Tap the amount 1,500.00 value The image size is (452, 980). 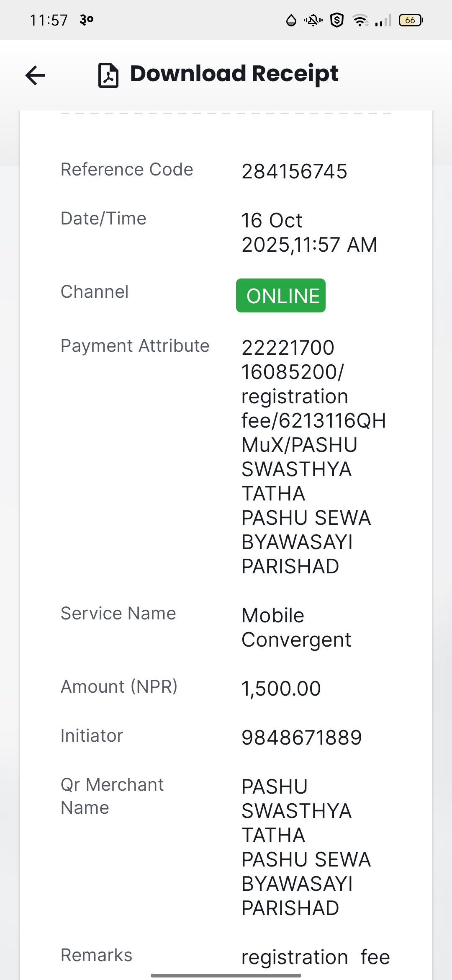(x=281, y=689)
